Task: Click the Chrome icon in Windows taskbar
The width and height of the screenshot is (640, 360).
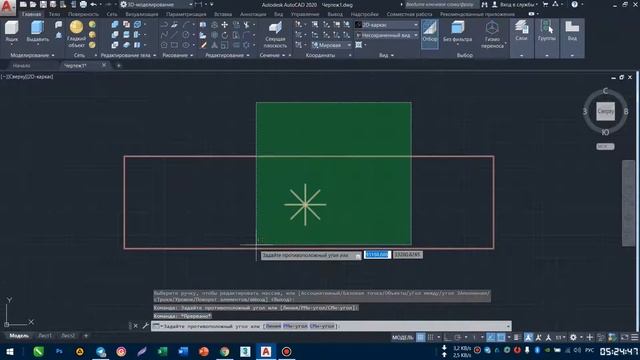Action: [224, 351]
